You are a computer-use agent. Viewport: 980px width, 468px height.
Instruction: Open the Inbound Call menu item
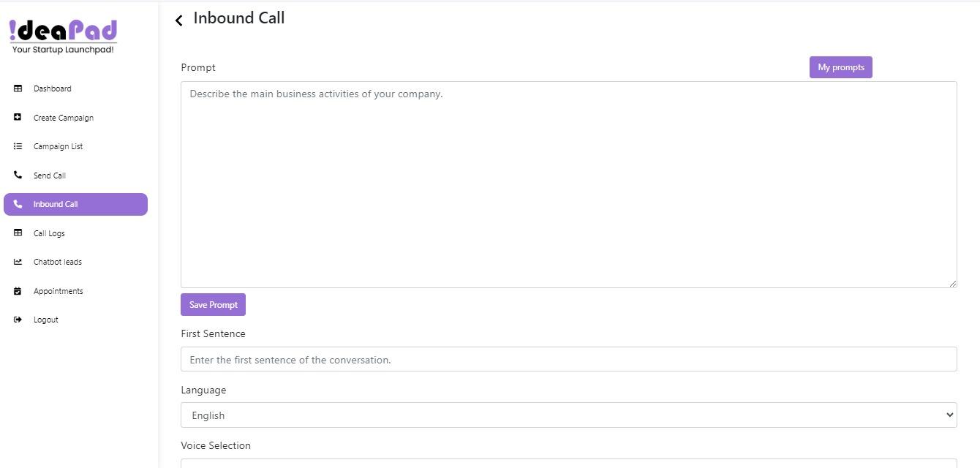75,205
